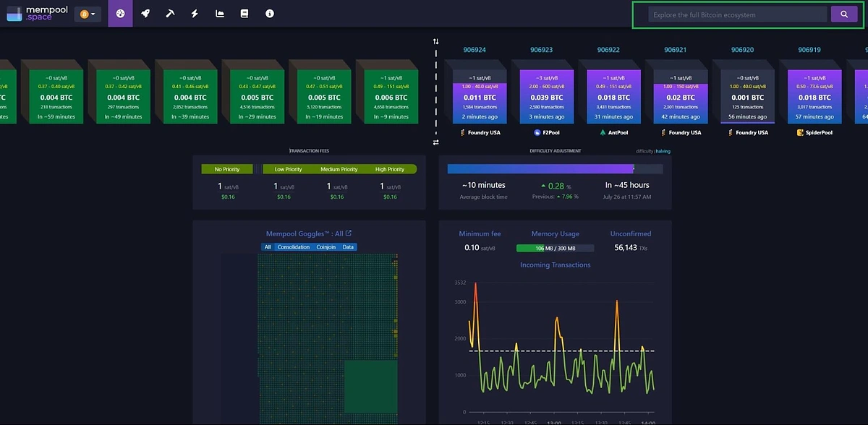
Task: Click the magnifying glass search button
Action: [843, 14]
